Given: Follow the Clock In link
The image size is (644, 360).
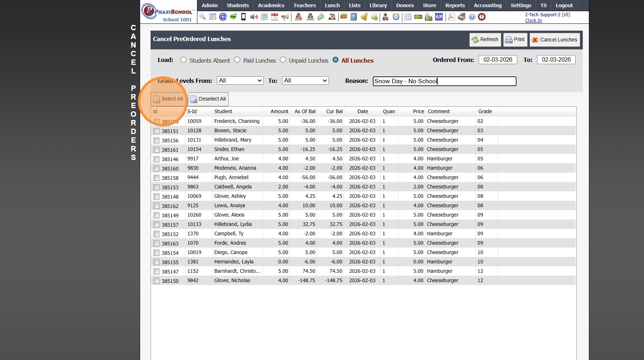Looking at the screenshot, I should [533, 21].
